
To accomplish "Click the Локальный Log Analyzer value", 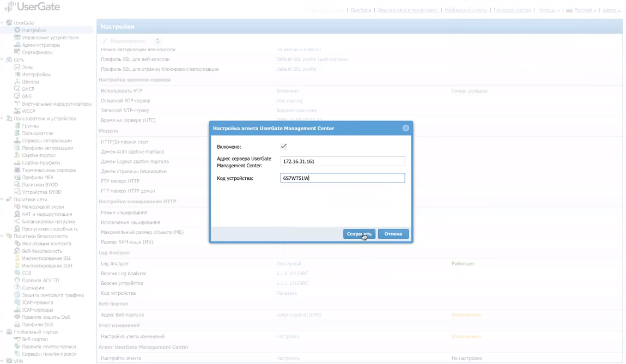I will (x=289, y=263).
